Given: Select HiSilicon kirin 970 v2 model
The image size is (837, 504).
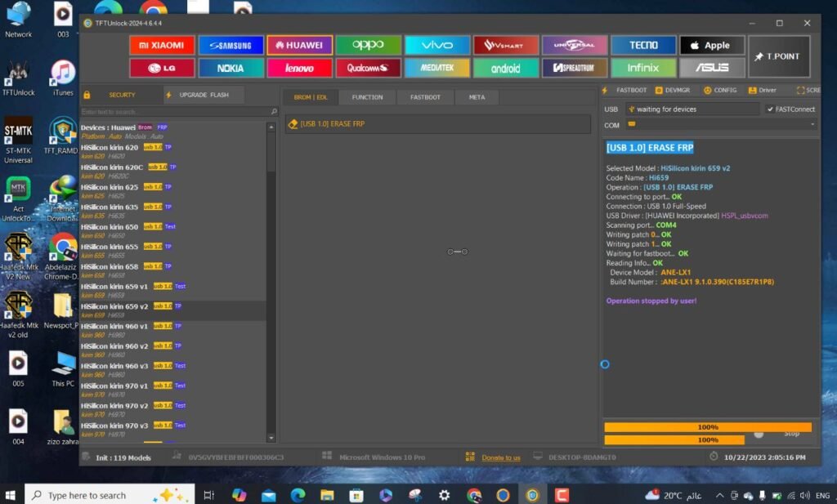Looking at the screenshot, I should coord(172,409).
